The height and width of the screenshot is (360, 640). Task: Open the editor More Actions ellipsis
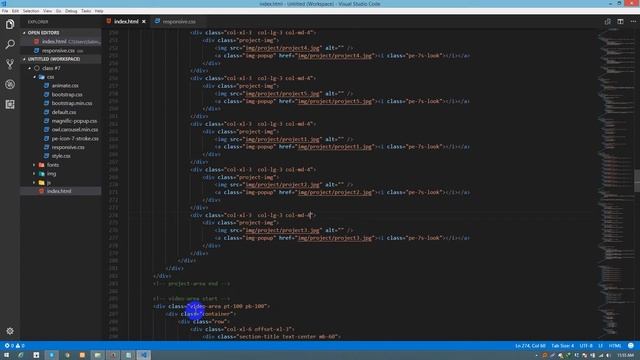point(633,21)
